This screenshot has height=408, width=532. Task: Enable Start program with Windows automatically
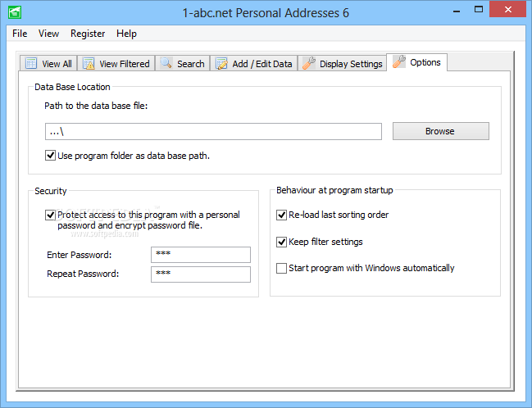pyautogui.click(x=282, y=268)
